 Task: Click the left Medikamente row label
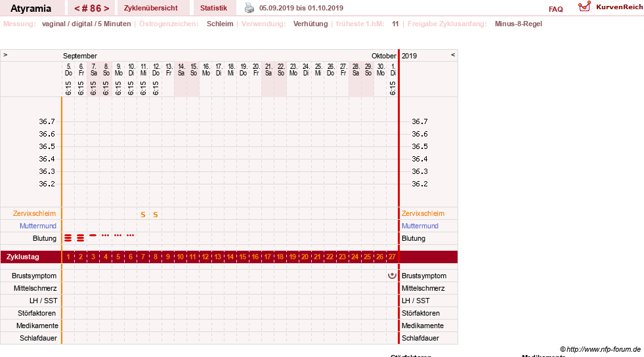[x=37, y=325]
